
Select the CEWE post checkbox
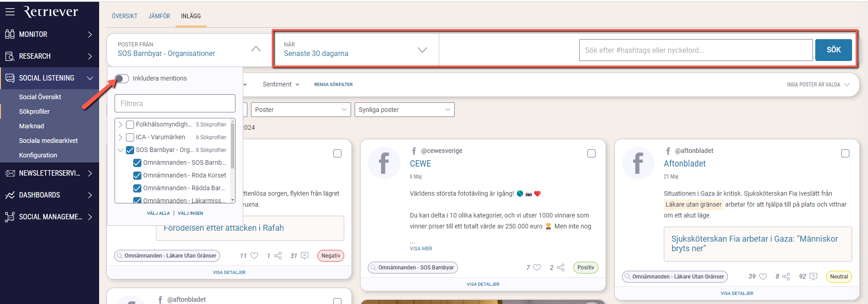pyautogui.click(x=592, y=153)
